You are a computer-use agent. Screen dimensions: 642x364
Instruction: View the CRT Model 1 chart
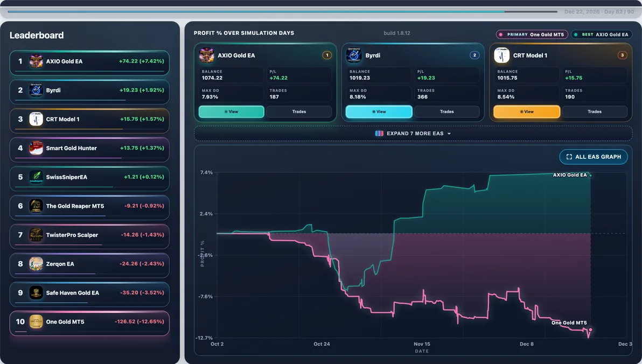click(x=527, y=112)
